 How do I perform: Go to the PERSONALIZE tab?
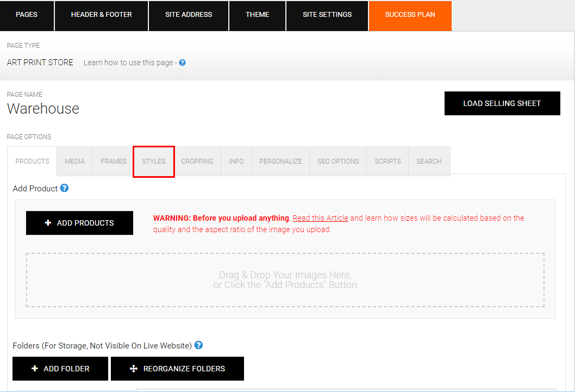coord(280,161)
